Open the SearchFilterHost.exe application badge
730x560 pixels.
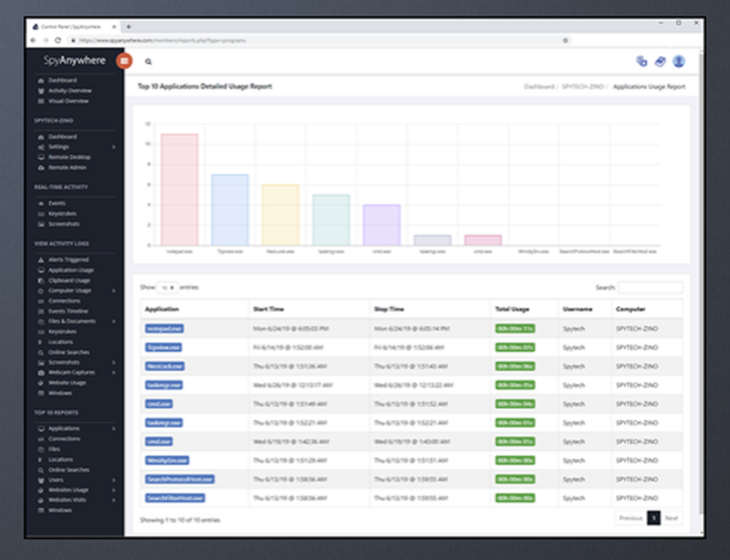coord(175,498)
